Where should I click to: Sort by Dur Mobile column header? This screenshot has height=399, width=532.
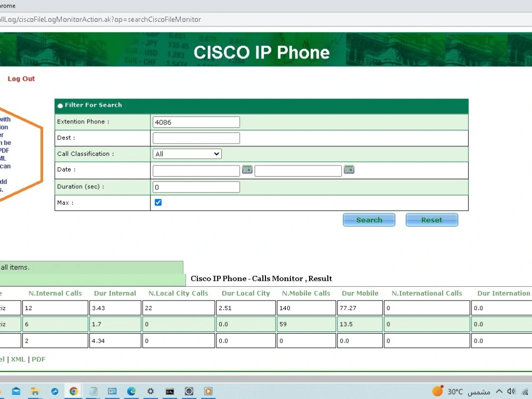360,294
